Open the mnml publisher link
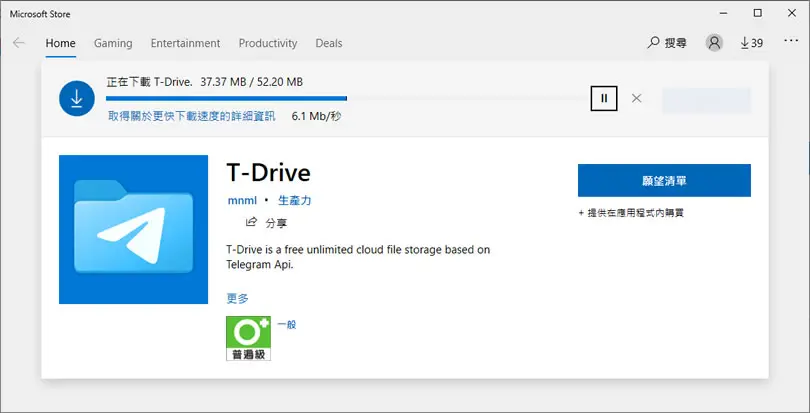The width and height of the screenshot is (810, 413). pyautogui.click(x=242, y=200)
